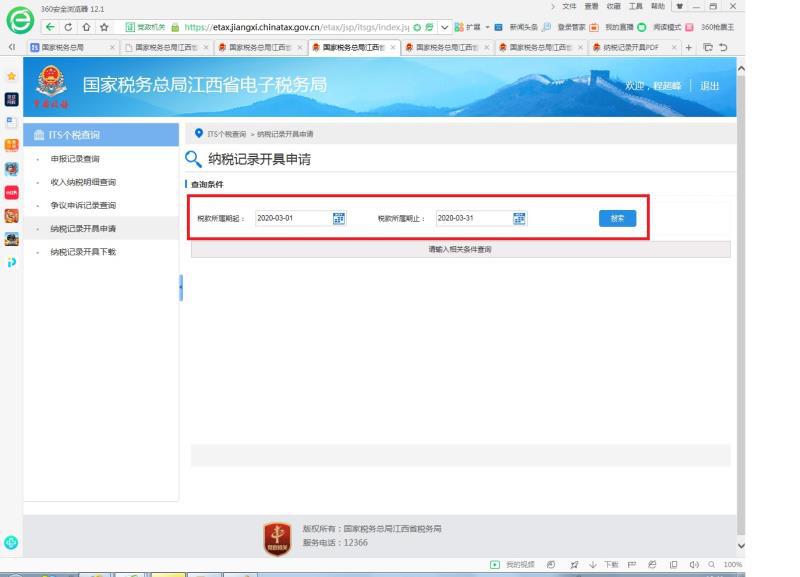Image resolution: width=800 pixels, height=577 pixels.
Task: Select 申报记录查询 in the sidebar
Action: [75, 159]
